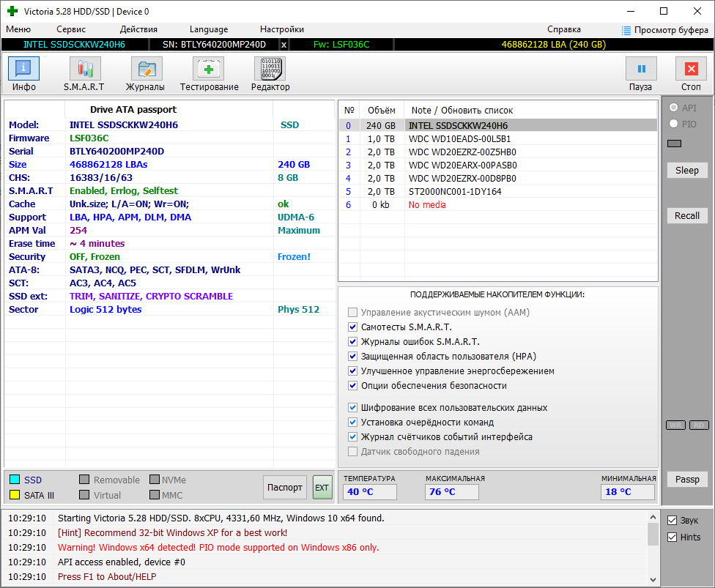Open the Настройки menu

point(282,29)
